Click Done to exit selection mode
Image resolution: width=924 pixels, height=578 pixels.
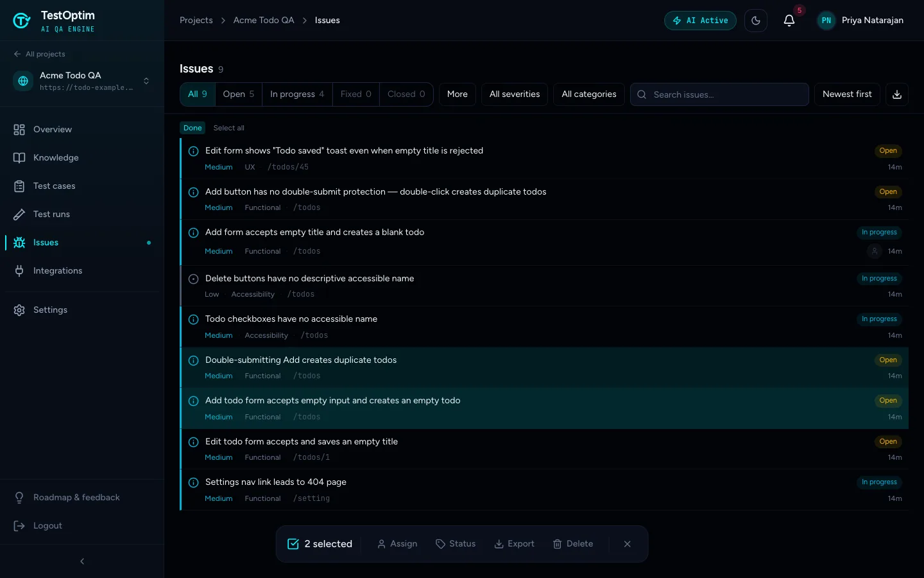click(x=193, y=128)
